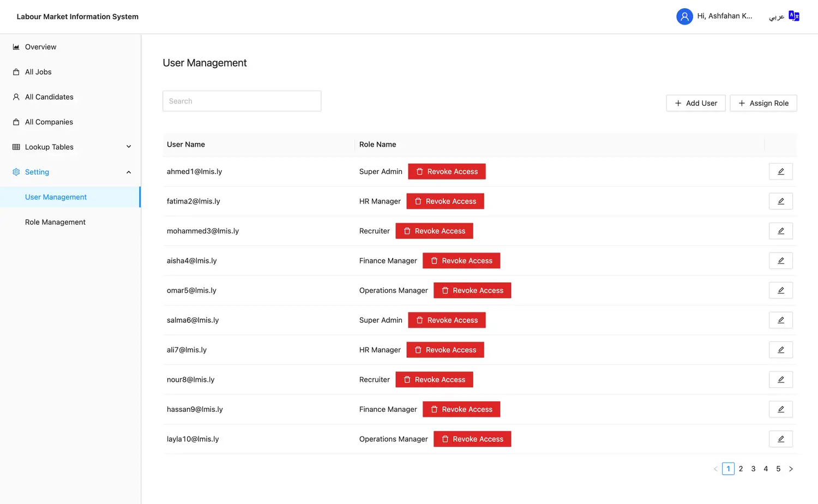Collapse the Setting submenu chevron
Viewport: 818px width, 504px height.
point(129,172)
